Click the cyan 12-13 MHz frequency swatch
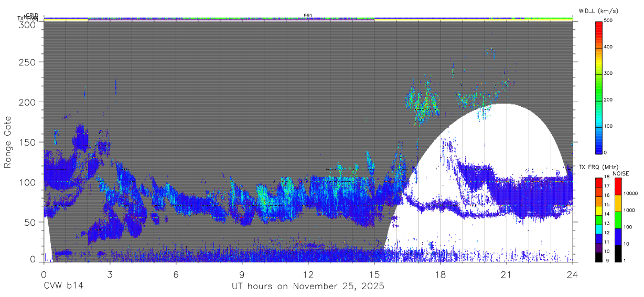This screenshot has width=644, height=297. click(x=599, y=229)
